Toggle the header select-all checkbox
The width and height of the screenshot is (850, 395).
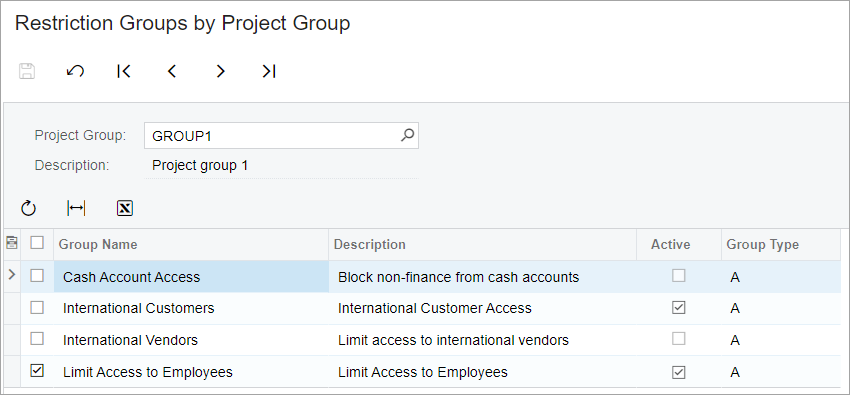[37, 242]
